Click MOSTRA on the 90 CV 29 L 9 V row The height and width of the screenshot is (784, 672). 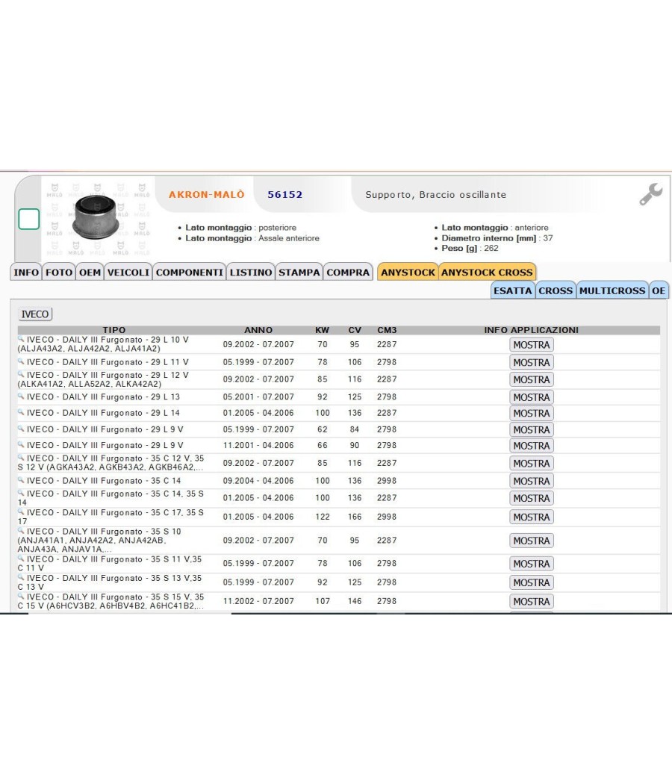tap(532, 446)
